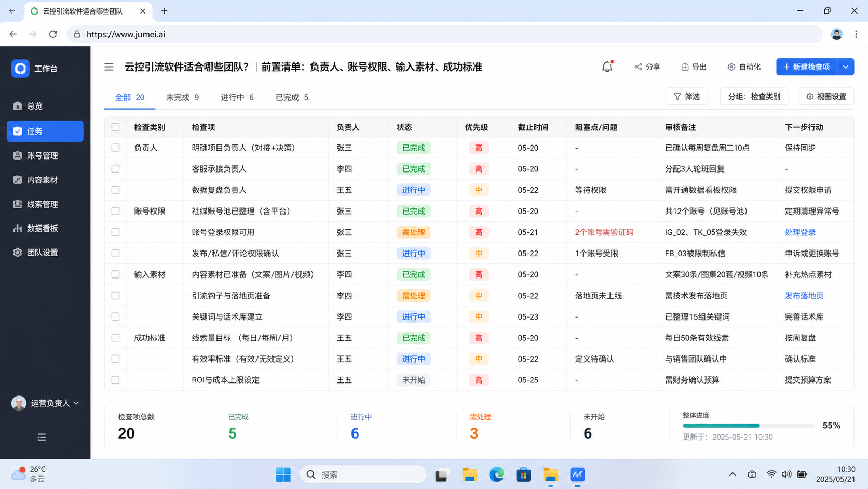
Task: Check the 客服承接负责人 row checkbox
Action: click(x=115, y=169)
